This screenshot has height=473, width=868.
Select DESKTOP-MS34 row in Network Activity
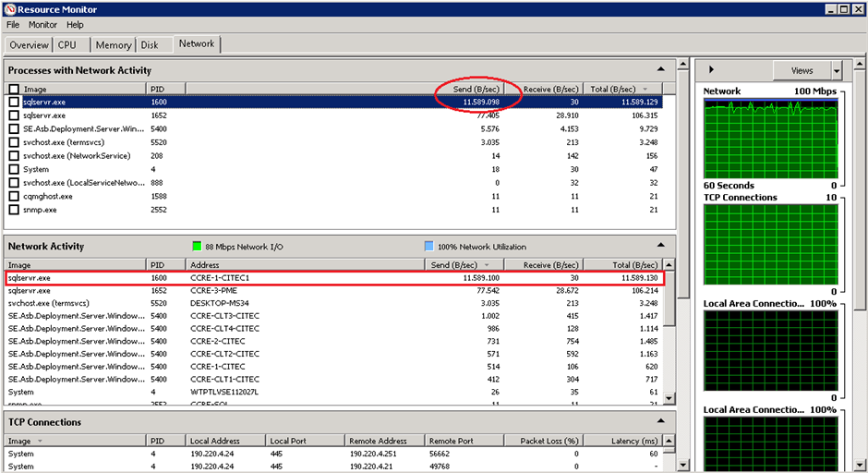click(x=334, y=303)
